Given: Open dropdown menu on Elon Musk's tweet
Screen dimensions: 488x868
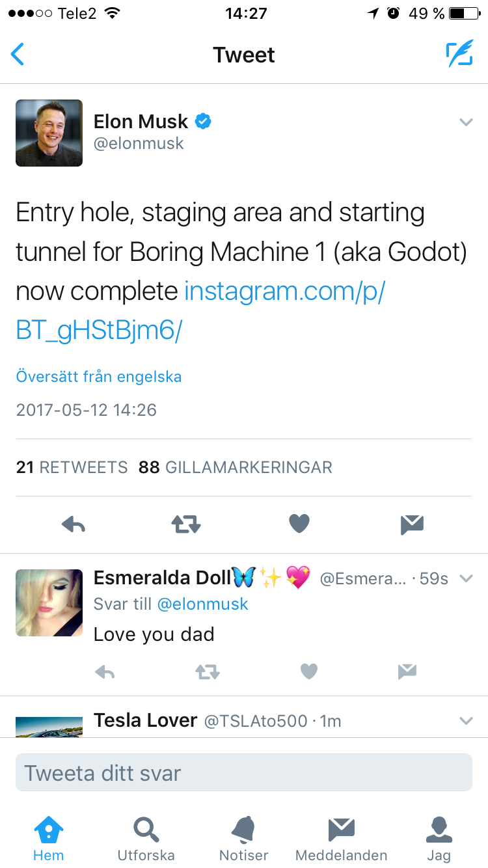Looking at the screenshot, I should pyautogui.click(x=466, y=122).
